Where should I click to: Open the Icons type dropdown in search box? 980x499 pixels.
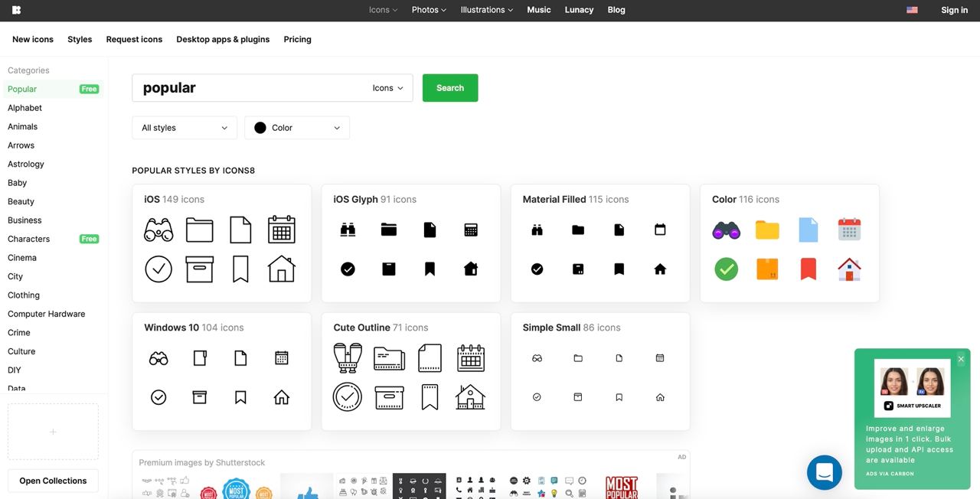[x=388, y=88]
